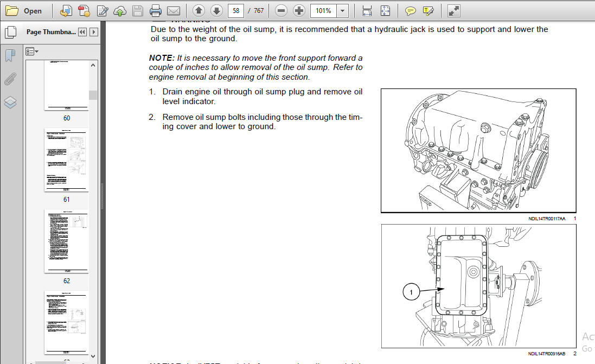Click the upload to cloud icon
The width and height of the screenshot is (595, 364).
pos(120,11)
